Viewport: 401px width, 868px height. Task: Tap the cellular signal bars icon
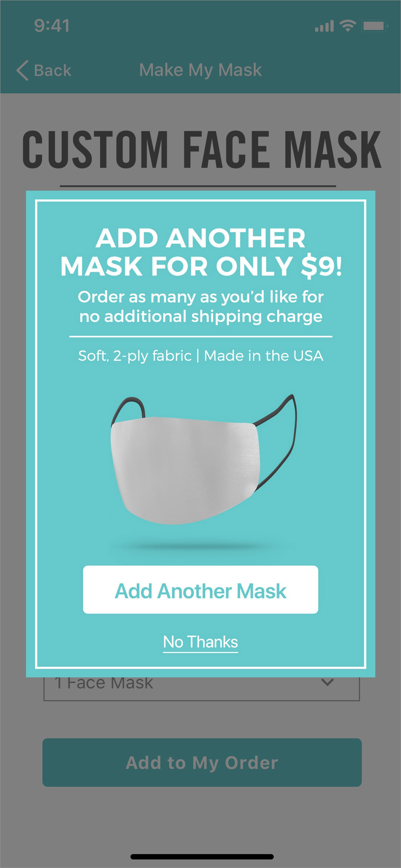(x=324, y=26)
